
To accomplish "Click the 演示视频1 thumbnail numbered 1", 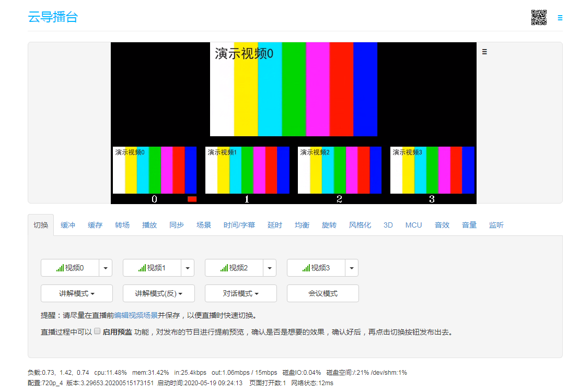I will point(247,170).
